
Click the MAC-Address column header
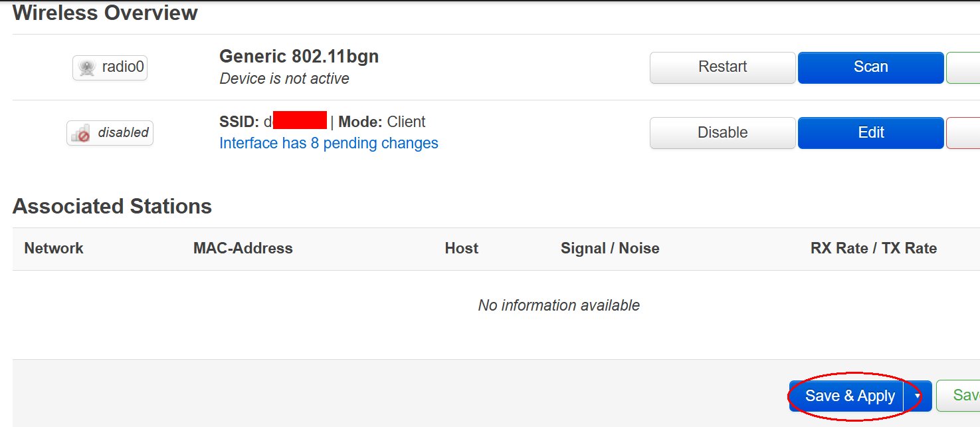tap(243, 249)
